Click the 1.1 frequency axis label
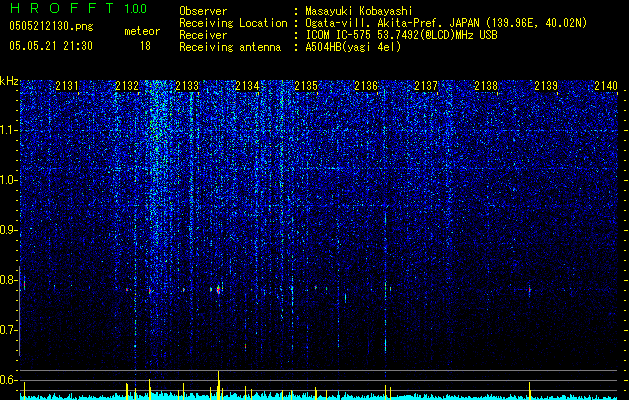The image size is (629, 400). pyautogui.click(x=8, y=130)
